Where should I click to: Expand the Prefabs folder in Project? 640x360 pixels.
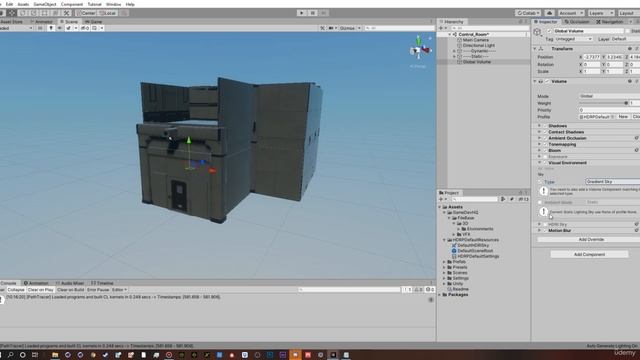click(444, 262)
